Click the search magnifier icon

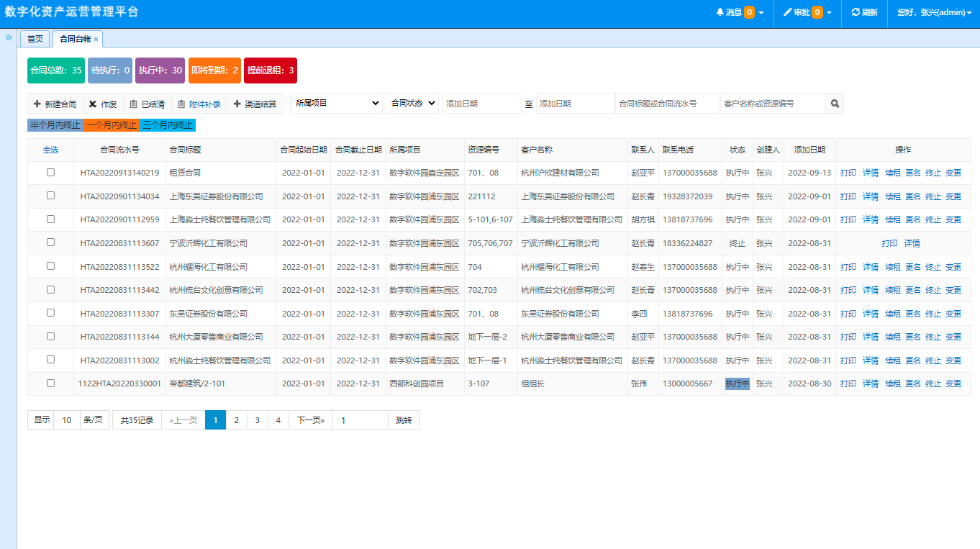coord(835,104)
